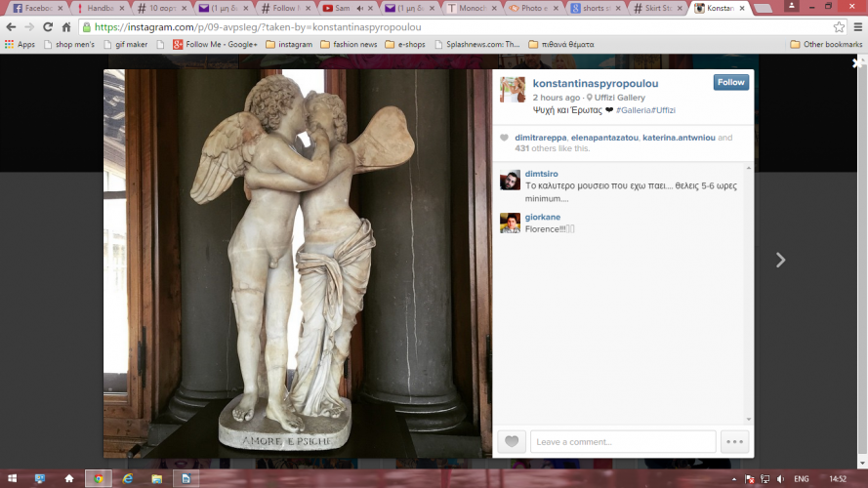Open the Chrome menu
The width and height of the screenshot is (868, 488).
point(858,27)
